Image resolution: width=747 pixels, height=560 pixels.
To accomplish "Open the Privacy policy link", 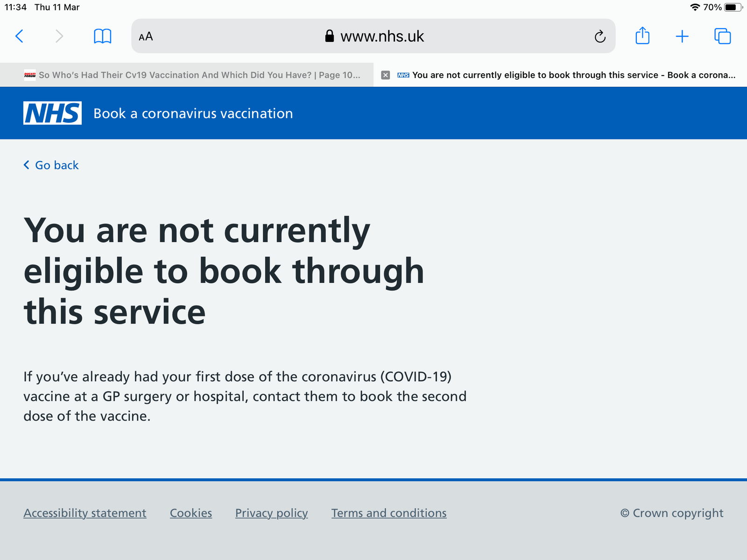I will click(x=271, y=513).
